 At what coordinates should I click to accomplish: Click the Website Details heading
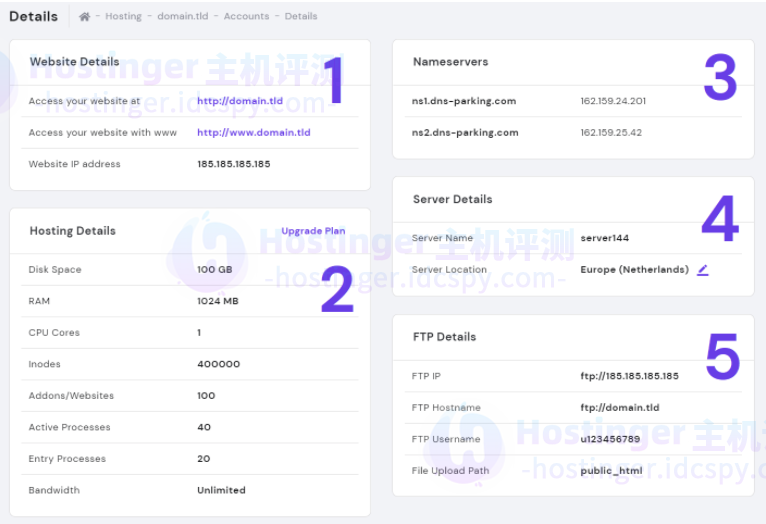coord(74,62)
